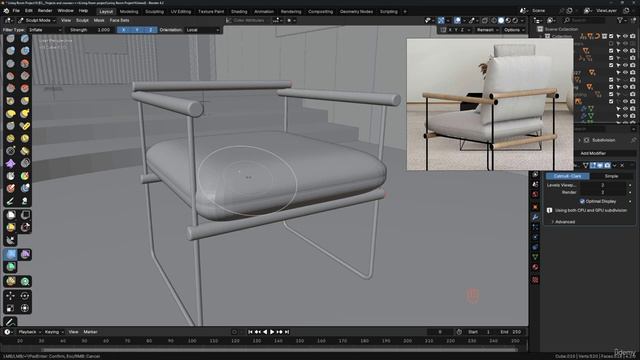The height and width of the screenshot is (360, 640).
Task: Open the Physics properties tab
Action: point(535,237)
